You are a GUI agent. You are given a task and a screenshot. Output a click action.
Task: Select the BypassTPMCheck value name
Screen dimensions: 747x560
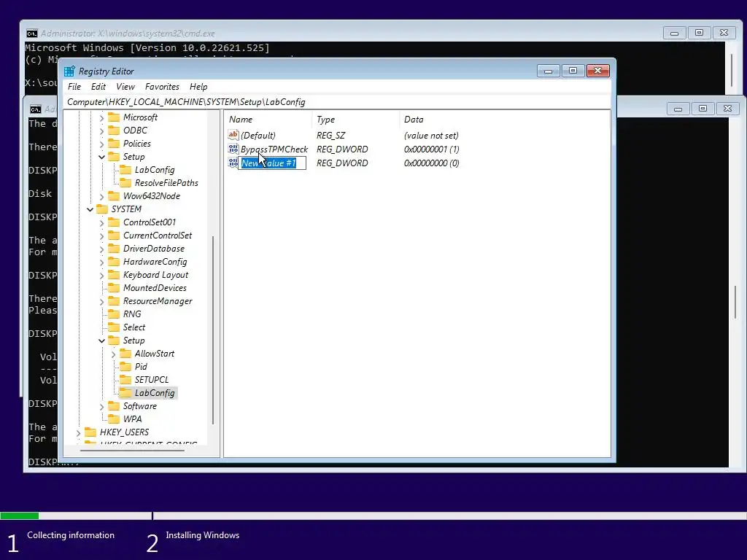tap(274, 149)
